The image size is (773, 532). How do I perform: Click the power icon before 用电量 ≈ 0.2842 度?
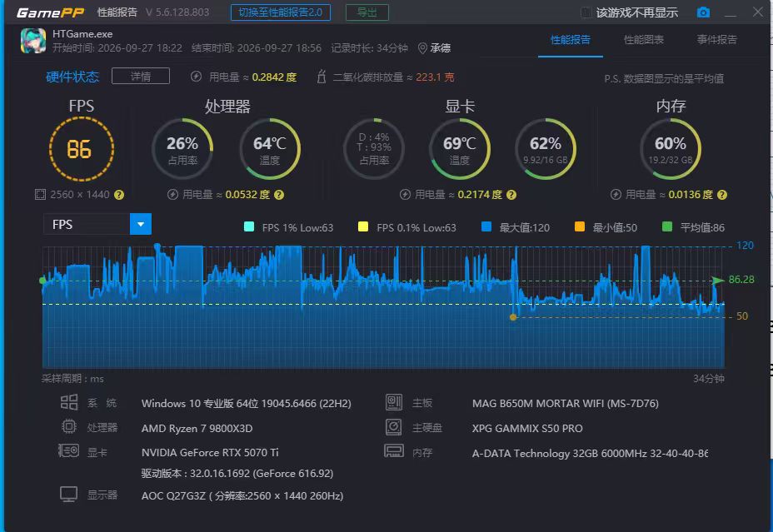tap(197, 77)
